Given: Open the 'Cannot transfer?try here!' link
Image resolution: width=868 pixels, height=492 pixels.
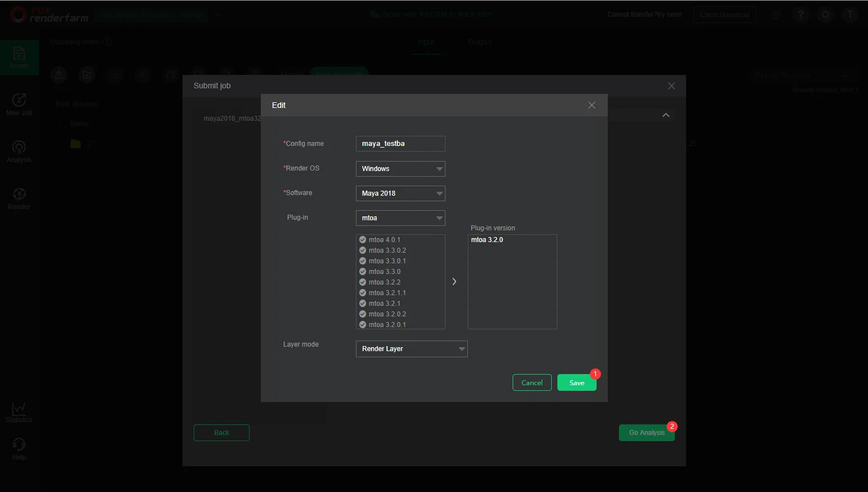Looking at the screenshot, I should pyautogui.click(x=645, y=15).
